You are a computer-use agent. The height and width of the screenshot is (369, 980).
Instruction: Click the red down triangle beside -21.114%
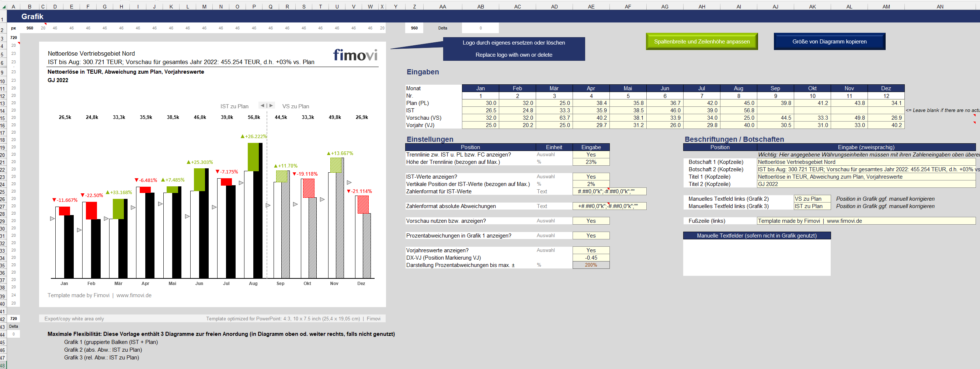[348, 191]
